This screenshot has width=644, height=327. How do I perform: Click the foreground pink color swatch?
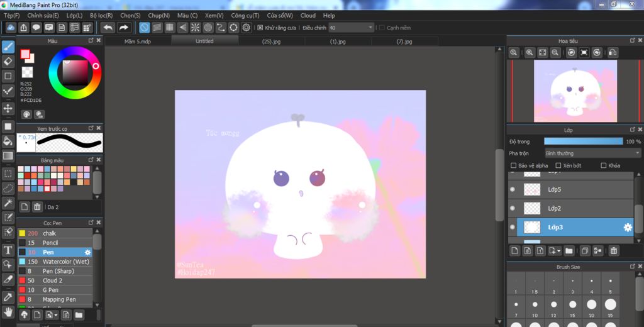[x=25, y=54]
